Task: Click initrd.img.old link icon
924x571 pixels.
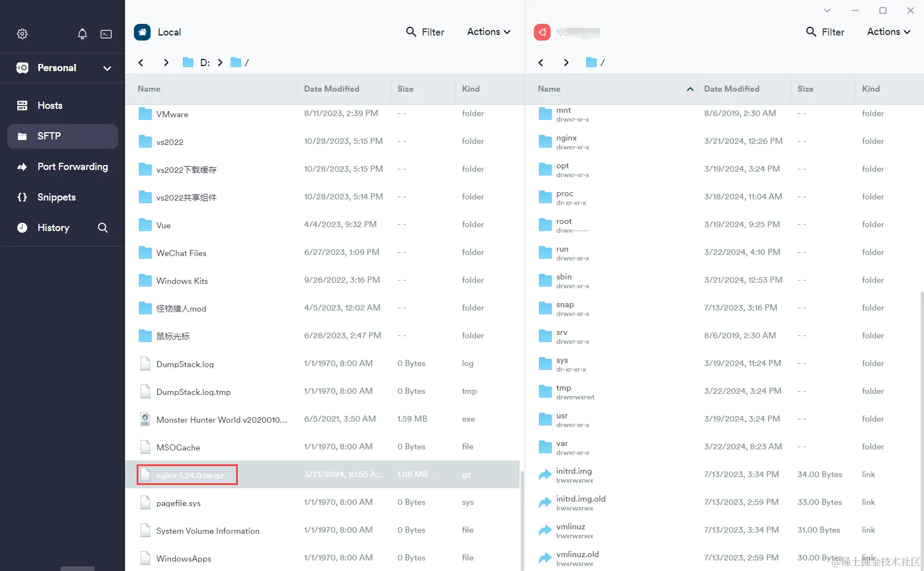Action: click(x=545, y=503)
